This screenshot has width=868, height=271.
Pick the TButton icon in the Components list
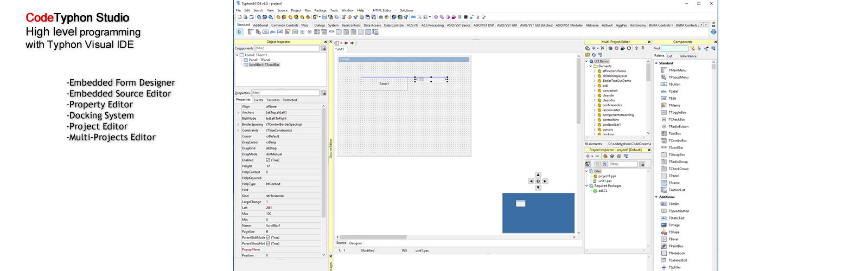(x=664, y=85)
